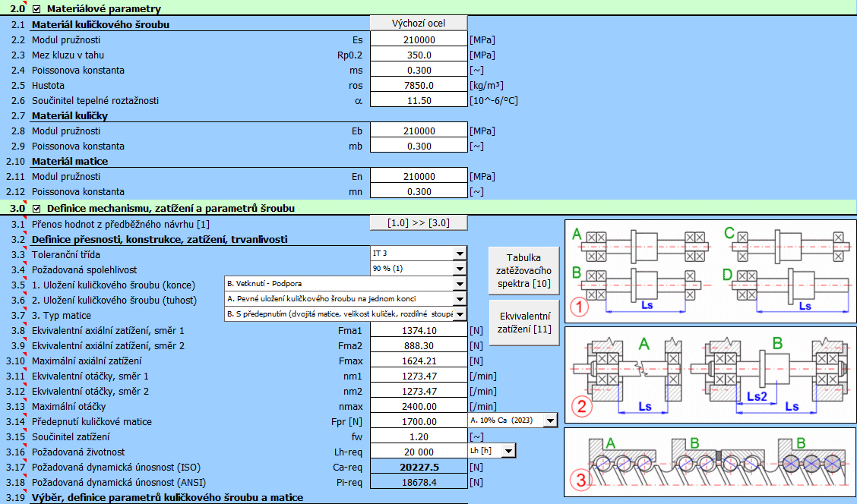The width and height of the screenshot is (857, 504).
Task: Select Fma2 field 888.30
Action: (x=419, y=345)
